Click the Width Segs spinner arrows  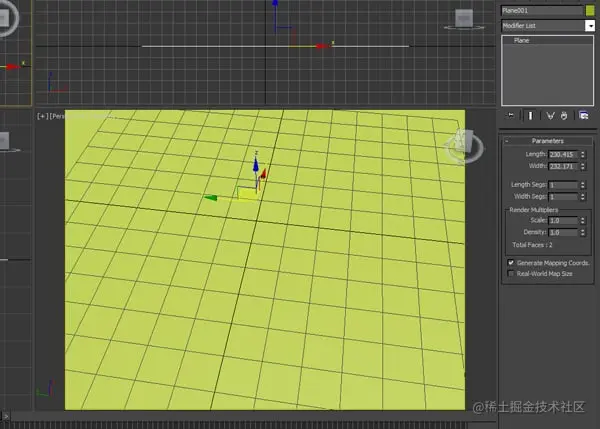coord(582,197)
